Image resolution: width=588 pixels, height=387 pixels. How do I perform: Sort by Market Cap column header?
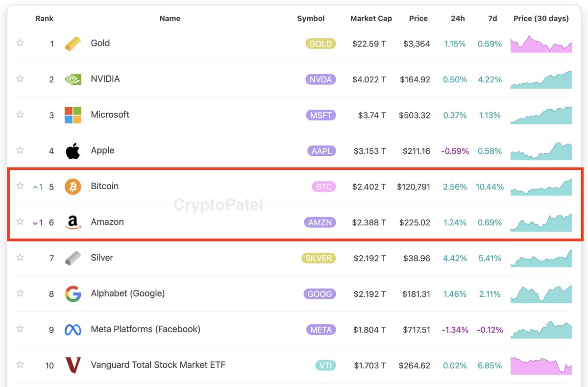click(371, 19)
